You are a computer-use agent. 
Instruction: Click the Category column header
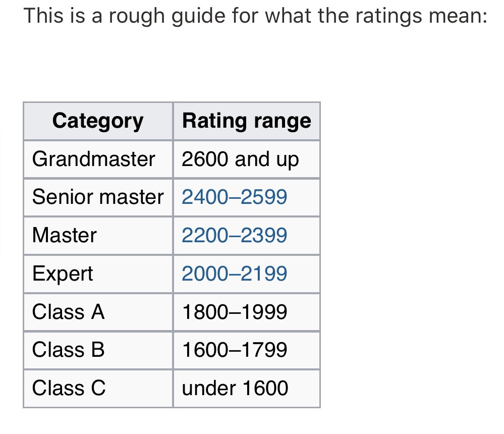click(98, 121)
